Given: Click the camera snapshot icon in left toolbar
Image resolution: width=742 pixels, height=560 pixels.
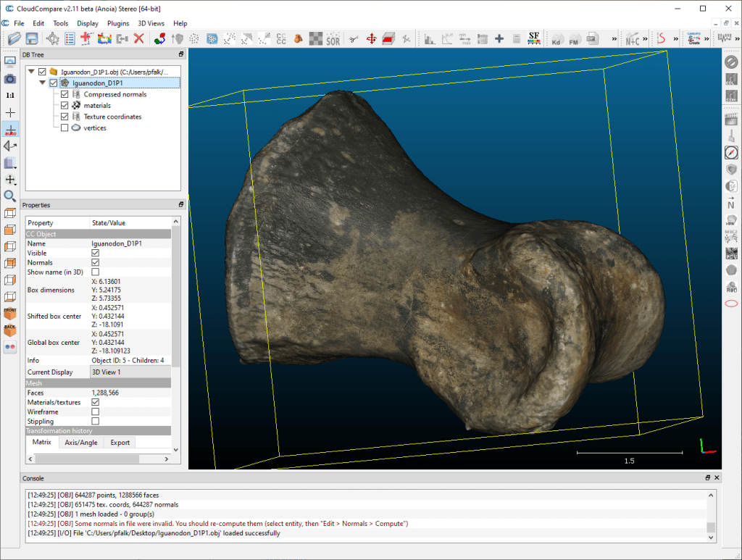Looking at the screenshot, I should click(10, 78).
